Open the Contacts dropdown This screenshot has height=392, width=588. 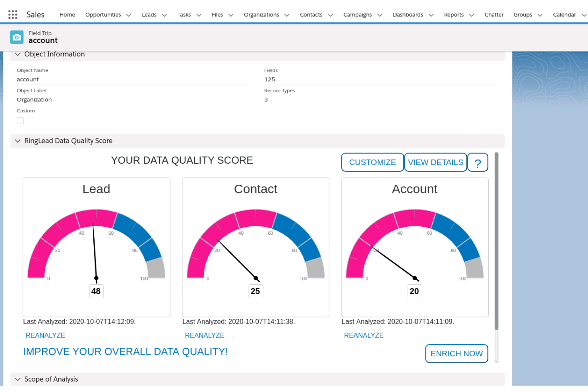331,15
